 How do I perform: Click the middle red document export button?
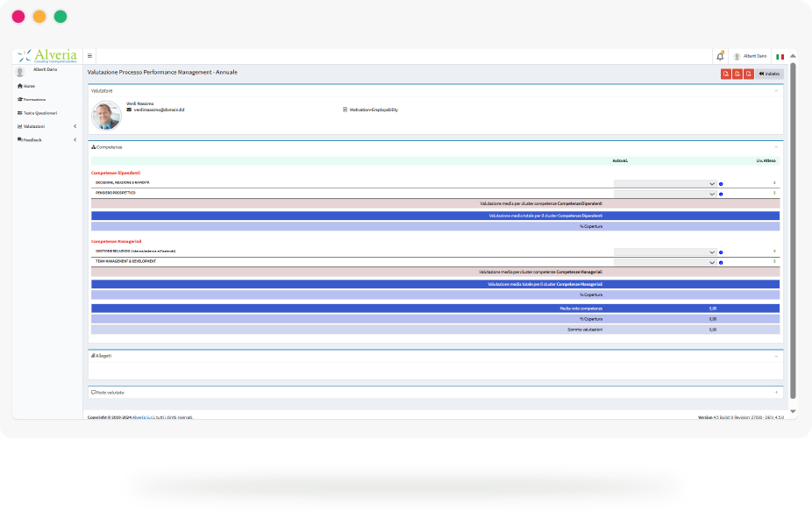(x=737, y=74)
